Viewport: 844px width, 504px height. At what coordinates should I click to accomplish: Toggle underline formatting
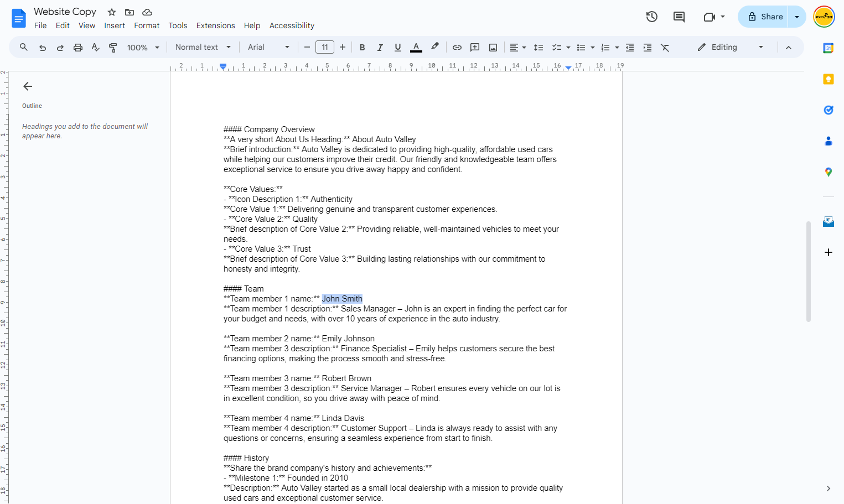click(x=398, y=48)
